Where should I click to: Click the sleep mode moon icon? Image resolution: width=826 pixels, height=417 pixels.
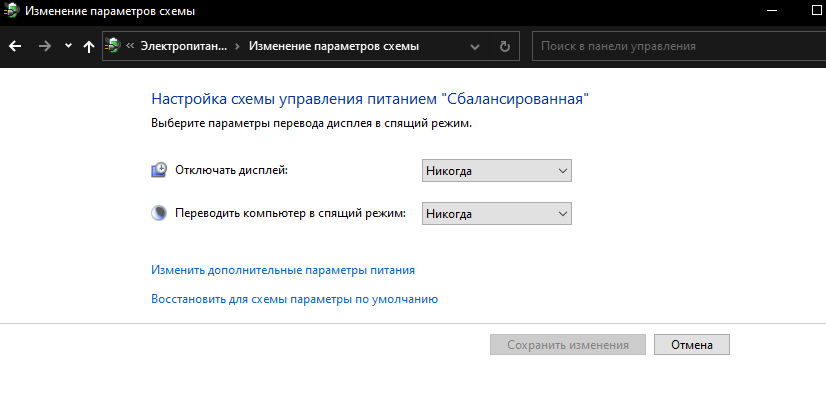[159, 213]
